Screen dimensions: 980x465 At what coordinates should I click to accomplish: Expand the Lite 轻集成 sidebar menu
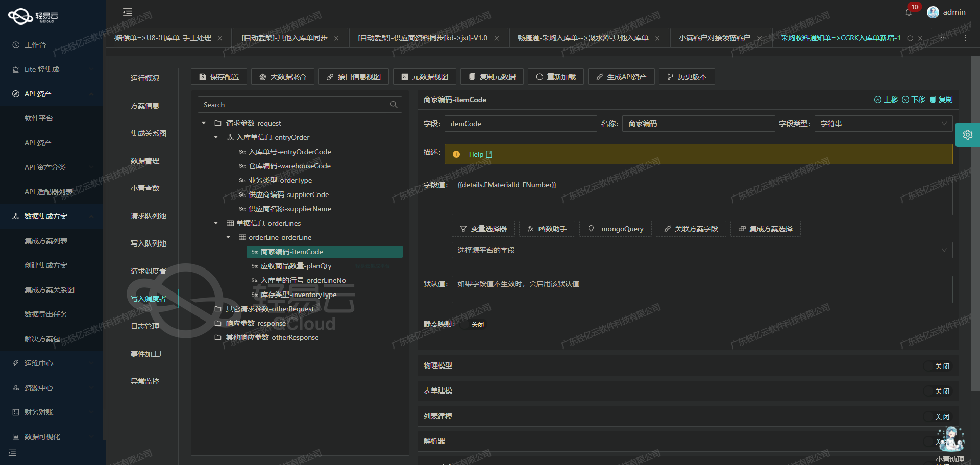(51, 69)
